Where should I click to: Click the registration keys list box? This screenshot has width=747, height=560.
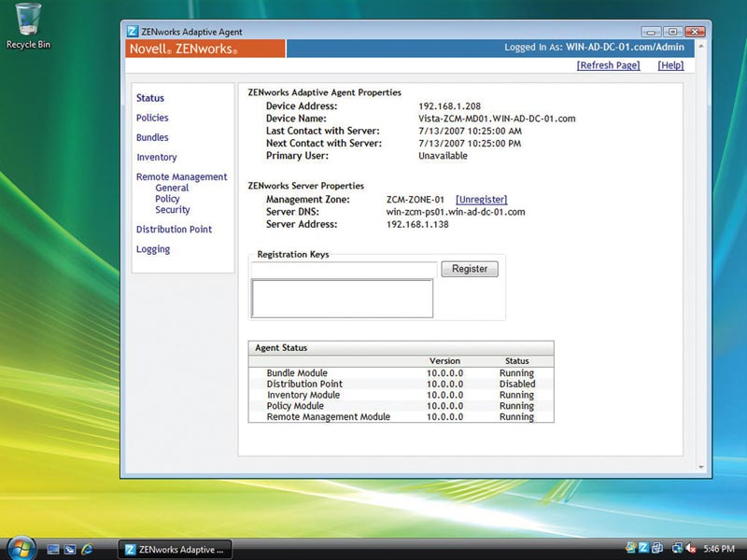tap(342, 299)
